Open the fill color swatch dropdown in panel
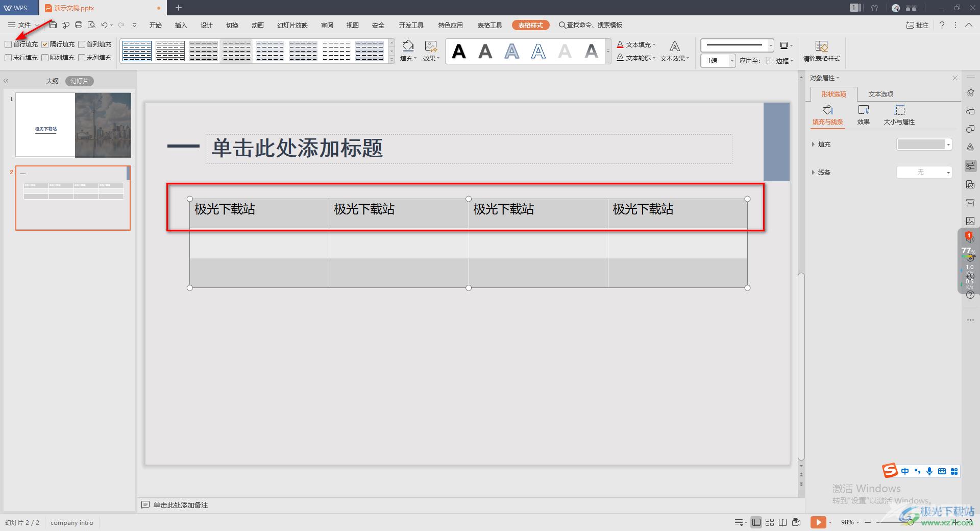This screenshot has height=531, width=980. [924, 144]
